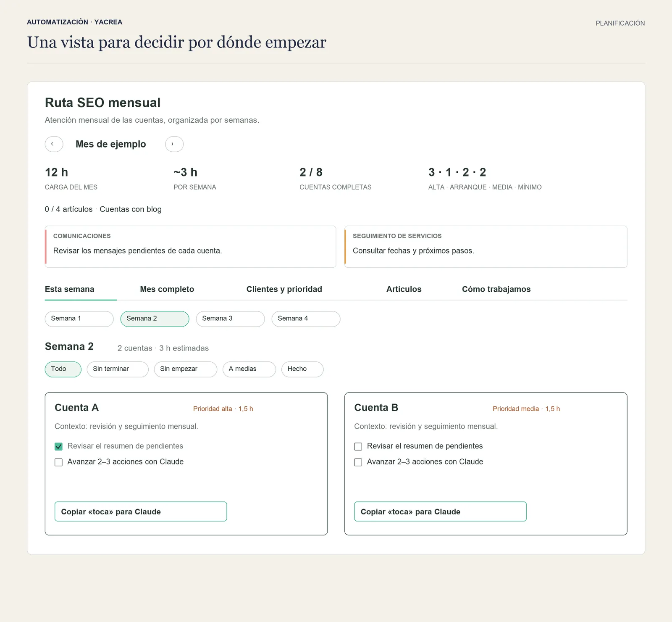Uncheck Cuenta A 'Revisar el resumen de pendientes'
The width and height of the screenshot is (672, 622).
point(58,446)
